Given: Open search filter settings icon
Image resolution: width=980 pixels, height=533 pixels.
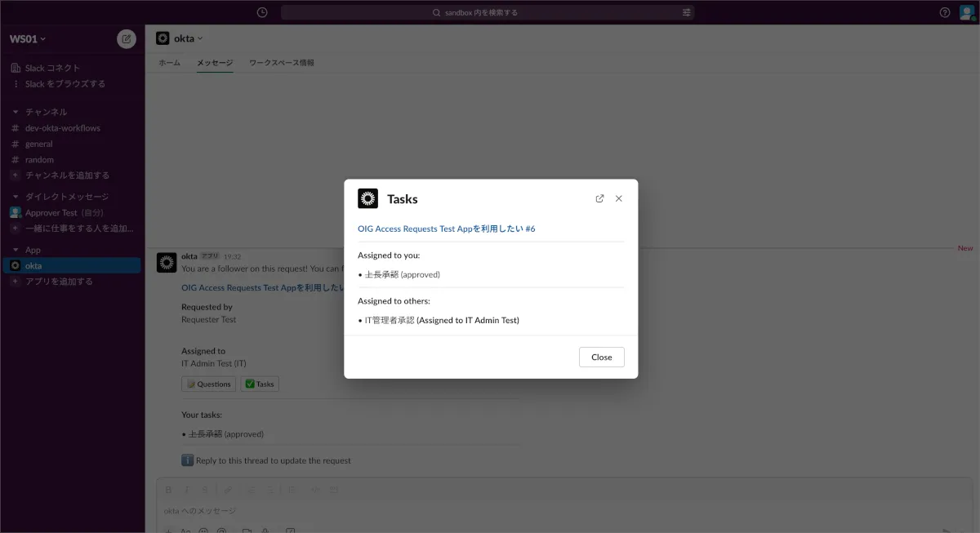Looking at the screenshot, I should (686, 12).
